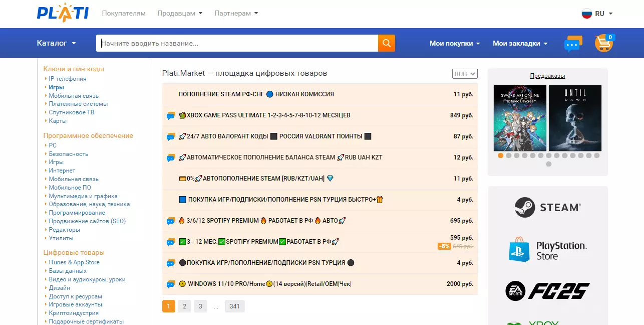Click the 2000 руб. price text
This screenshot has height=325, width=644.
(x=460, y=284)
